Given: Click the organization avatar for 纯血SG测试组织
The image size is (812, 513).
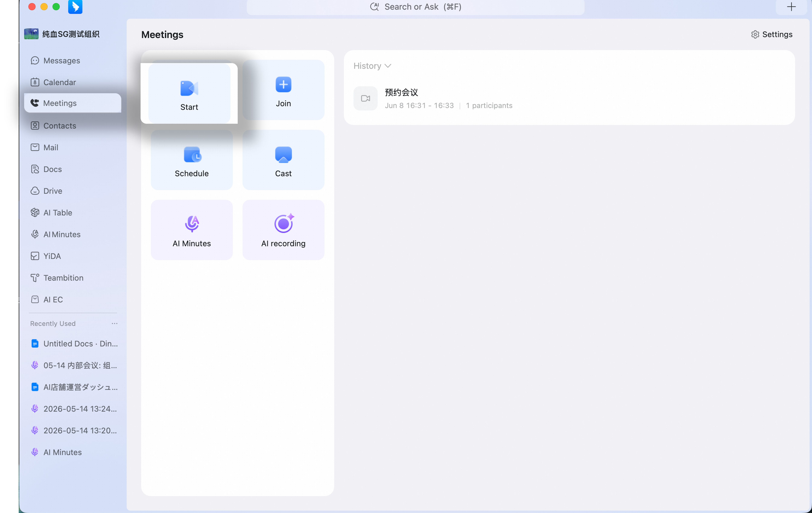Looking at the screenshot, I should [x=31, y=34].
